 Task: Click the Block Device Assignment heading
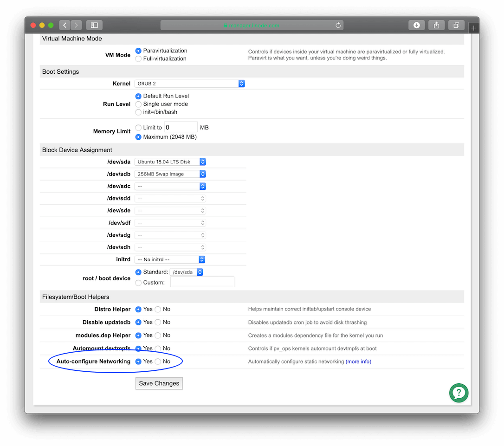(x=77, y=150)
